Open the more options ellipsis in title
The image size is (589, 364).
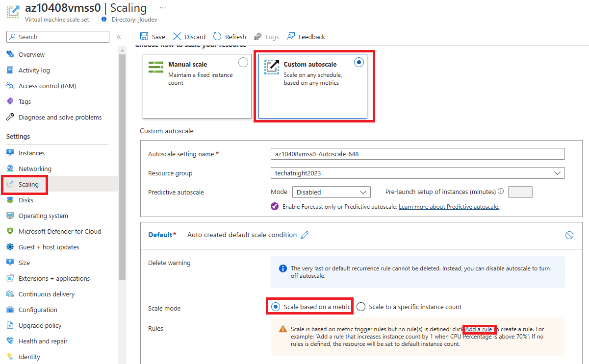point(163,8)
